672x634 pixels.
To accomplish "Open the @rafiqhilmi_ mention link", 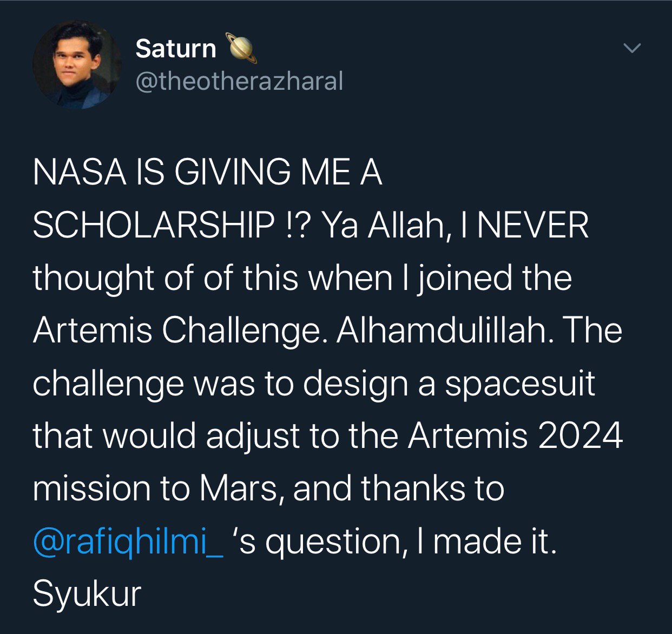I will (x=128, y=542).
